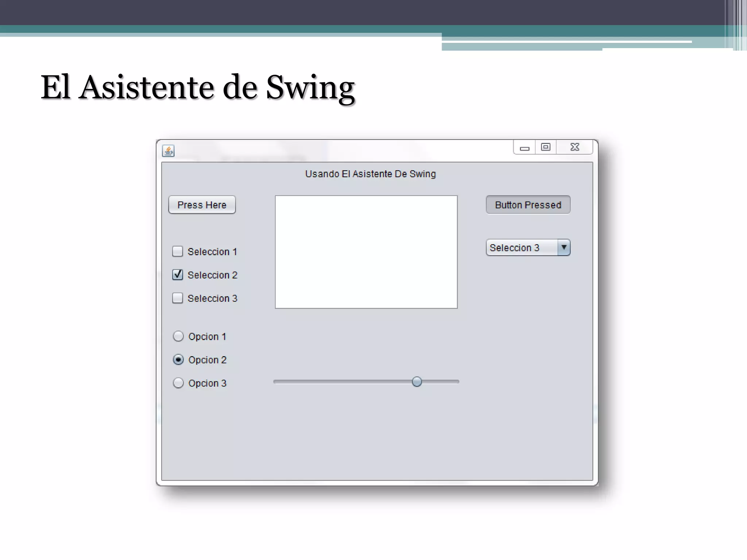Image resolution: width=747 pixels, height=560 pixels.
Task: Maximize the Swing window
Action: coord(546,147)
